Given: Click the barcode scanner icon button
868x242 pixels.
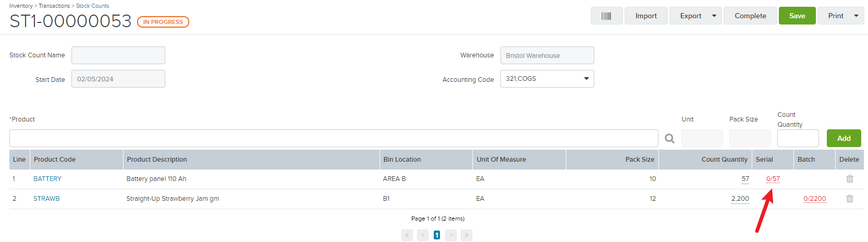Looking at the screenshot, I should [x=606, y=16].
